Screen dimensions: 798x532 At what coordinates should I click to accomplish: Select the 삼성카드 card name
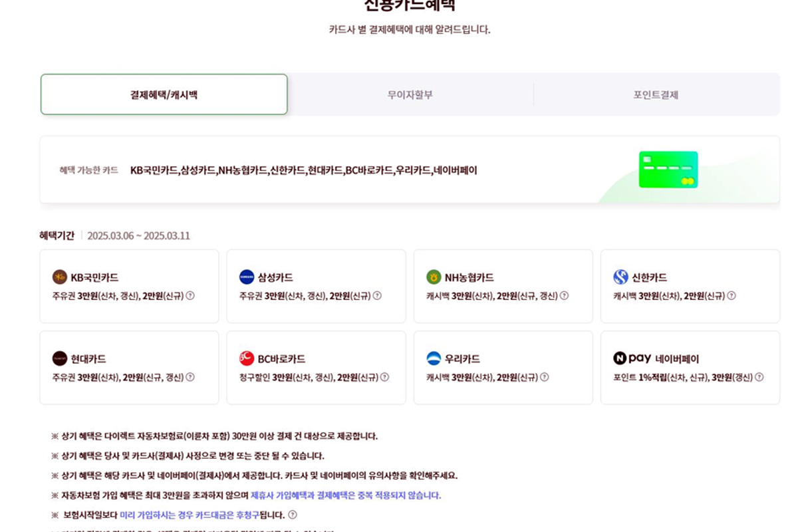275,277
